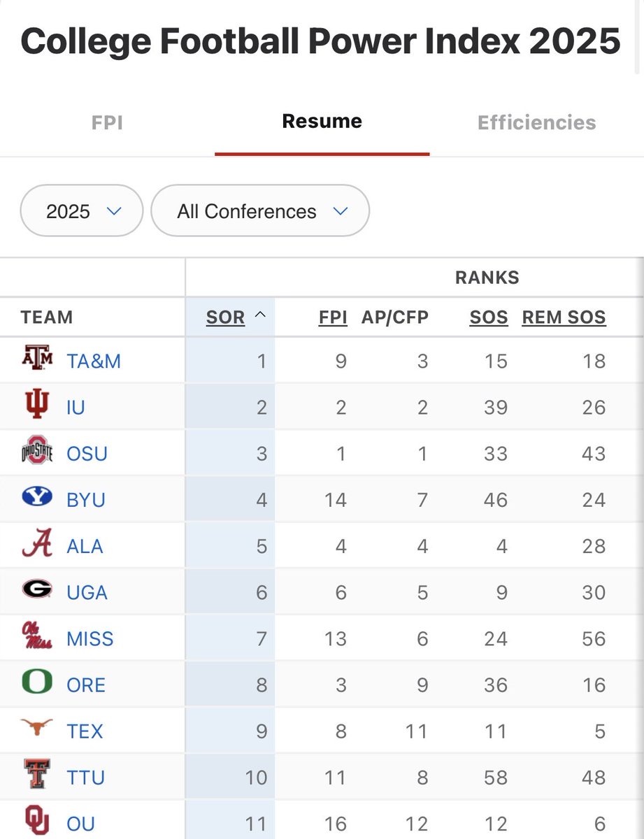Select the Resume tab
Image resolution: width=644 pixels, height=839 pixels.
pyautogui.click(x=322, y=122)
